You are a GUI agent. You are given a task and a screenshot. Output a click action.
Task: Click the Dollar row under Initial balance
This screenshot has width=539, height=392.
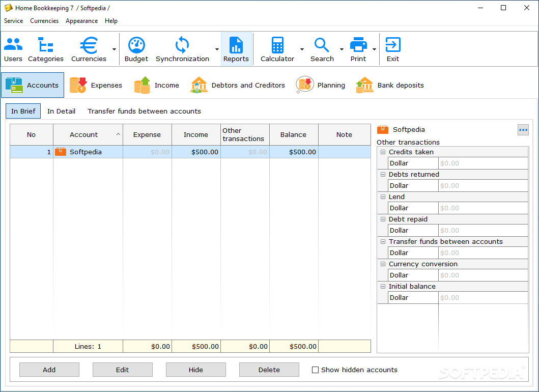[458, 297]
